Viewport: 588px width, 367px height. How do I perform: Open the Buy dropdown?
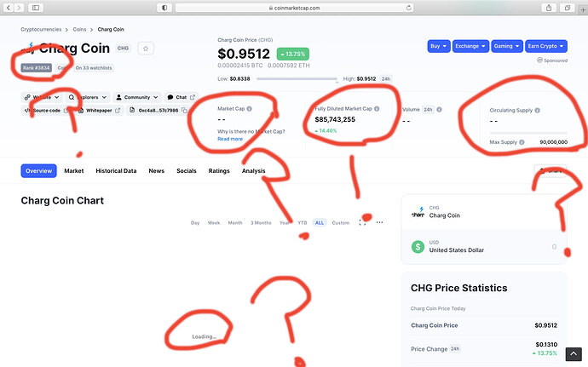tap(439, 46)
